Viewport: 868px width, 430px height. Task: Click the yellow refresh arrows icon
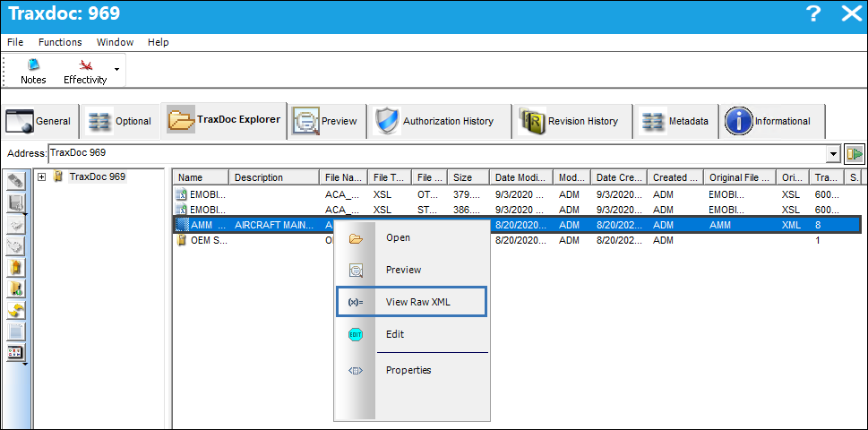click(x=15, y=311)
